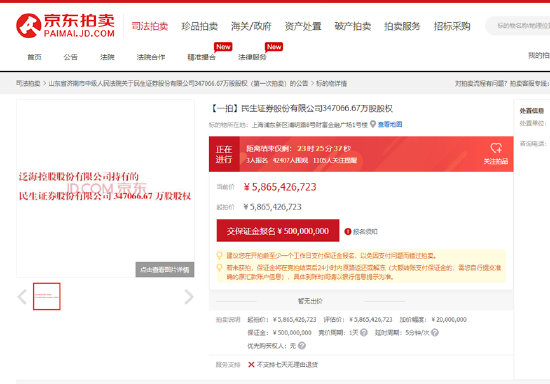Open the 招标采购 tab
Viewport: 550px width, 384px height.
click(452, 26)
